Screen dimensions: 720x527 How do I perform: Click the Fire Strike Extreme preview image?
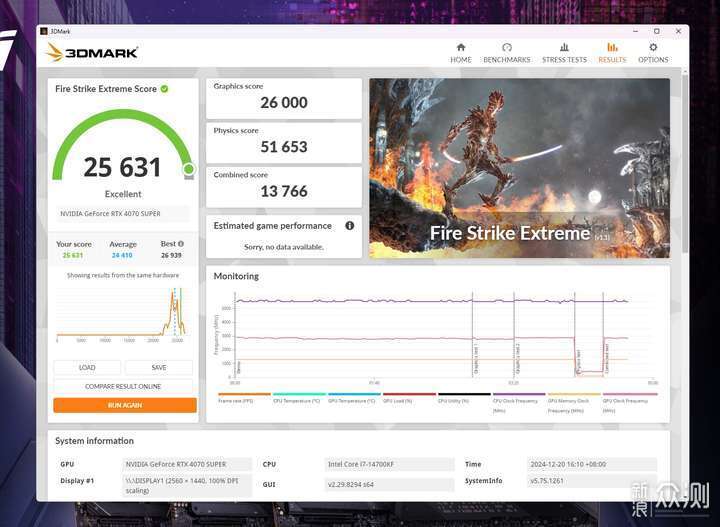[519, 168]
